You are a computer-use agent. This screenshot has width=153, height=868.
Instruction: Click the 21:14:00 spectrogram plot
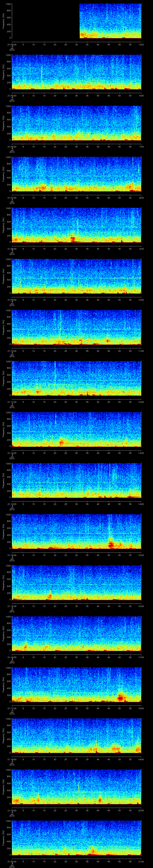point(77,531)
